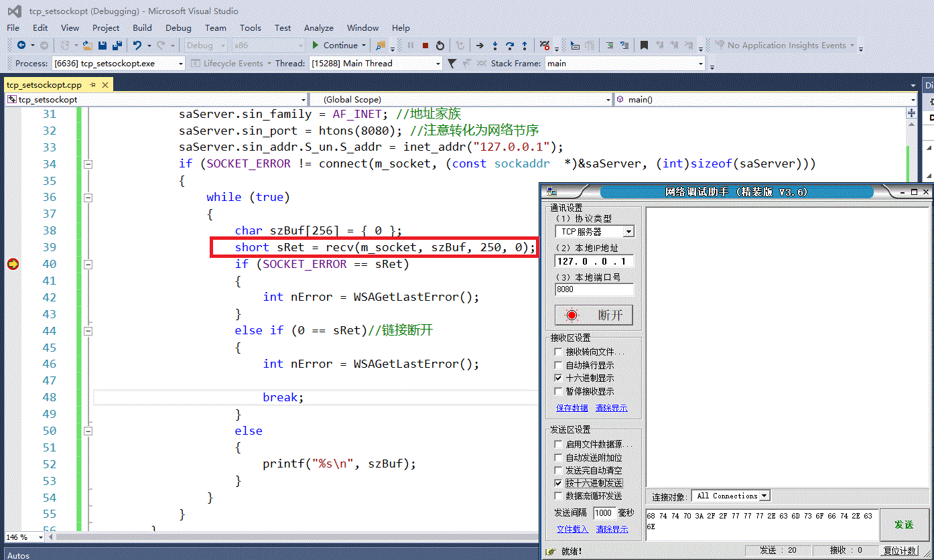The height and width of the screenshot is (560, 934).
Task: Enable 发送完自动清空 checkbox
Action: coord(558,470)
